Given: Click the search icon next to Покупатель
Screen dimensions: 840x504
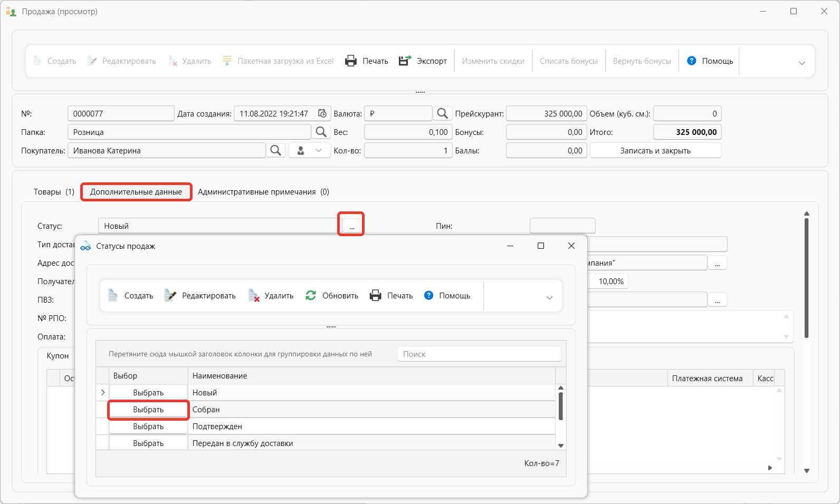Looking at the screenshot, I should pos(275,150).
